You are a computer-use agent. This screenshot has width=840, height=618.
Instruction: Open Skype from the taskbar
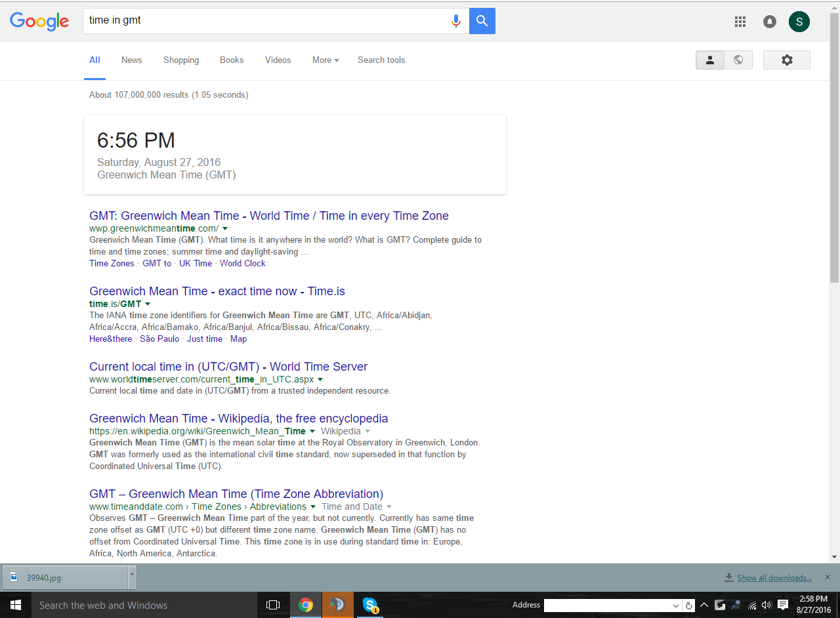(370, 605)
